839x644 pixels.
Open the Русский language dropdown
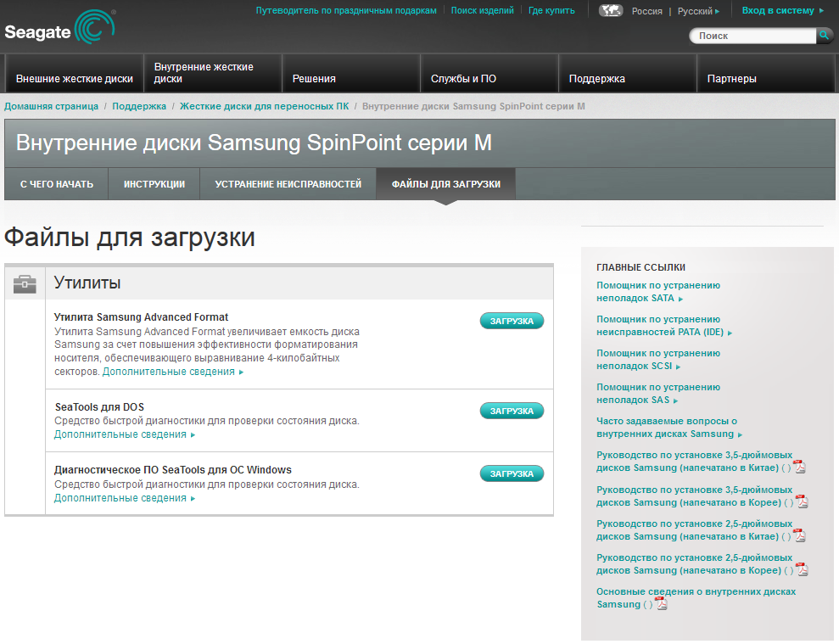tap(698, 11)
